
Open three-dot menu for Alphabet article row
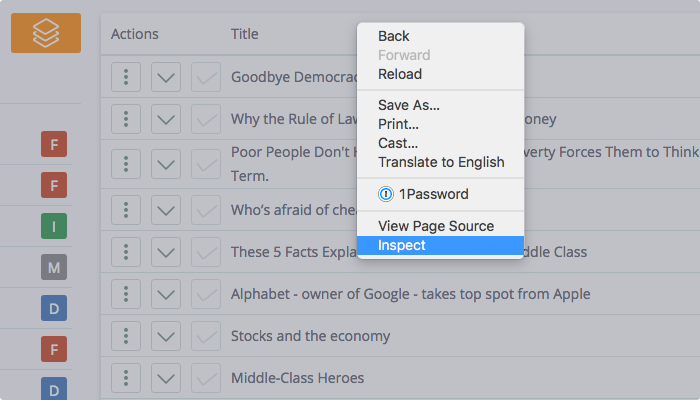[x=126, y=294]
